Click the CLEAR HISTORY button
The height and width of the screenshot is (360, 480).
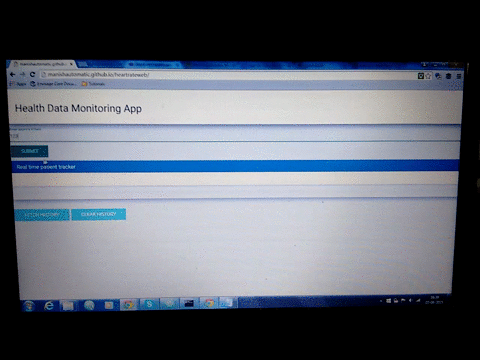pos(99,214)
